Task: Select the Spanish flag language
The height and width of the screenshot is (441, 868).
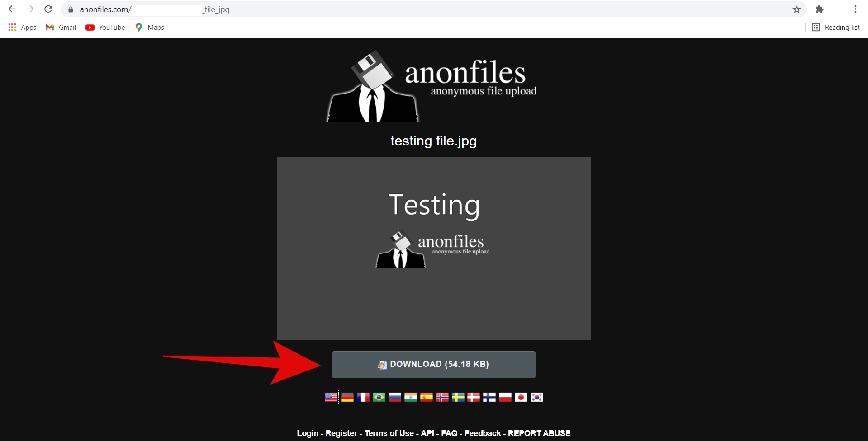Action: (427, 397)
